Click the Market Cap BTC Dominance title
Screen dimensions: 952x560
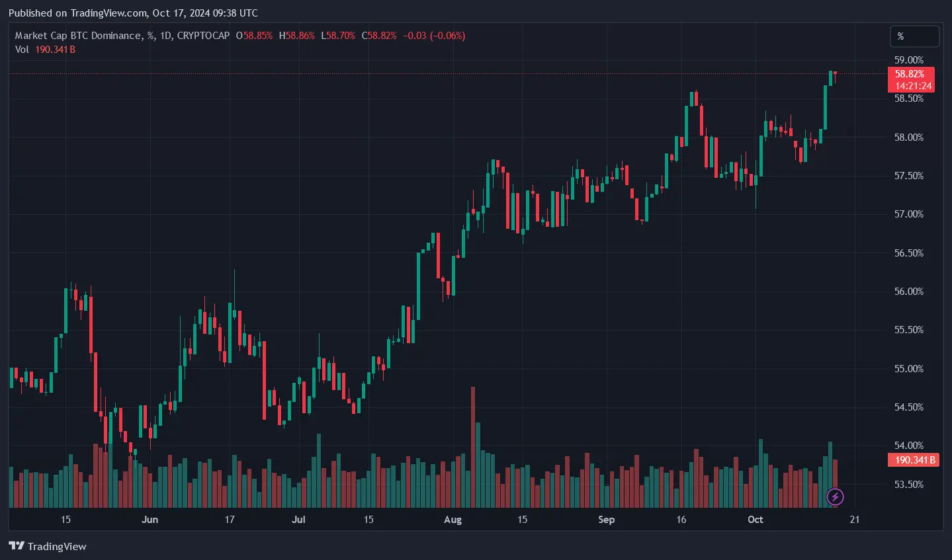pyautogui.click(x=78, y=36)
